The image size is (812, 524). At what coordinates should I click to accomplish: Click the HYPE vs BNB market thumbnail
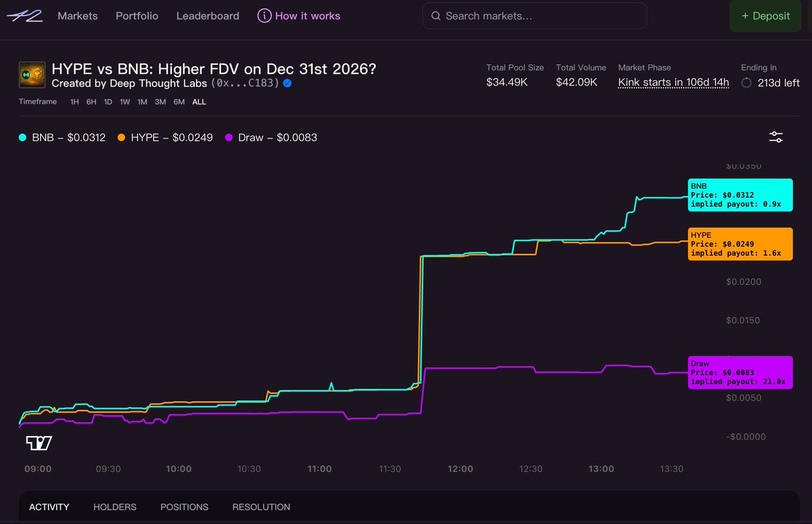[x=32, y=76]
